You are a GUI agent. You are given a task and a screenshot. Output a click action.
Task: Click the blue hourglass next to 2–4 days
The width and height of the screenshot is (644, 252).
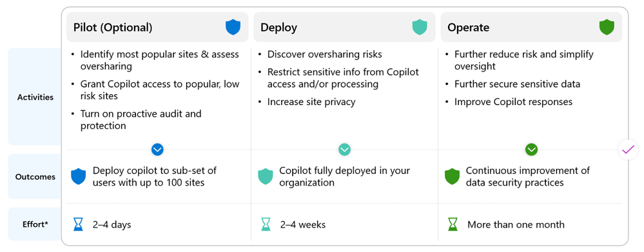78,224
